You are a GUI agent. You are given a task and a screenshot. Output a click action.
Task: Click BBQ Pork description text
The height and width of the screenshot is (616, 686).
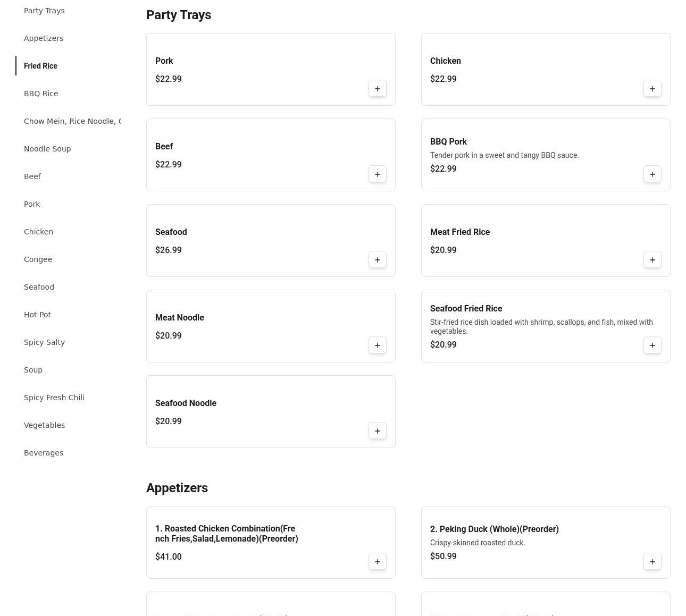505,155
